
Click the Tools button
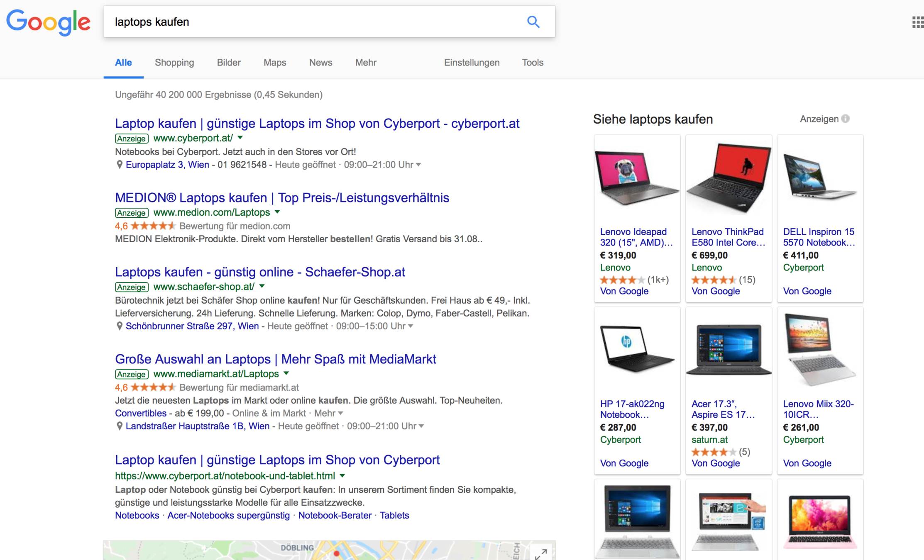[x=532, y=63]
